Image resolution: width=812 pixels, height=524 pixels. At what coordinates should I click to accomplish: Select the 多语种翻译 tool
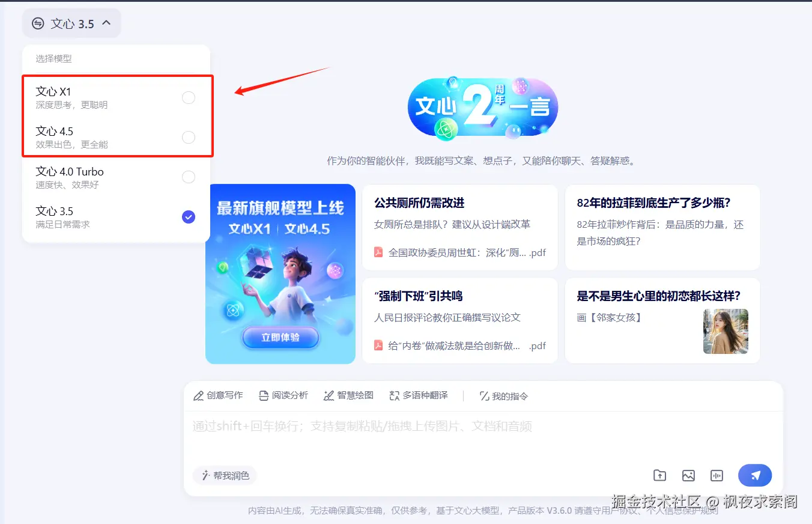419,395
